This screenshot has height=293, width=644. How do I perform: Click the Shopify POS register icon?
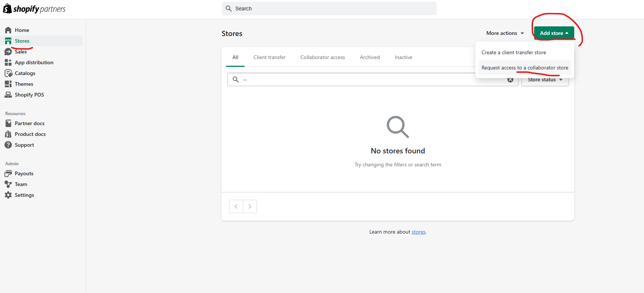click(x=8, y=95)
